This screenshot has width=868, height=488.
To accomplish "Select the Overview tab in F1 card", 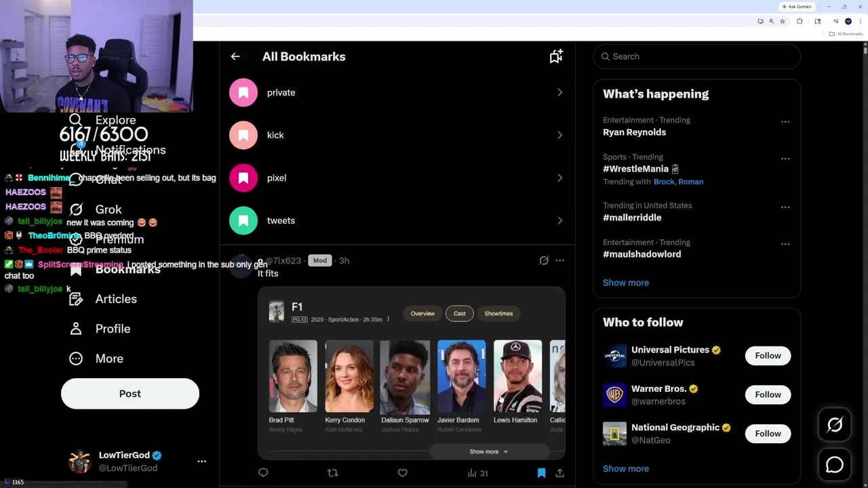I will pyautogui.click(x=422, y=314).
